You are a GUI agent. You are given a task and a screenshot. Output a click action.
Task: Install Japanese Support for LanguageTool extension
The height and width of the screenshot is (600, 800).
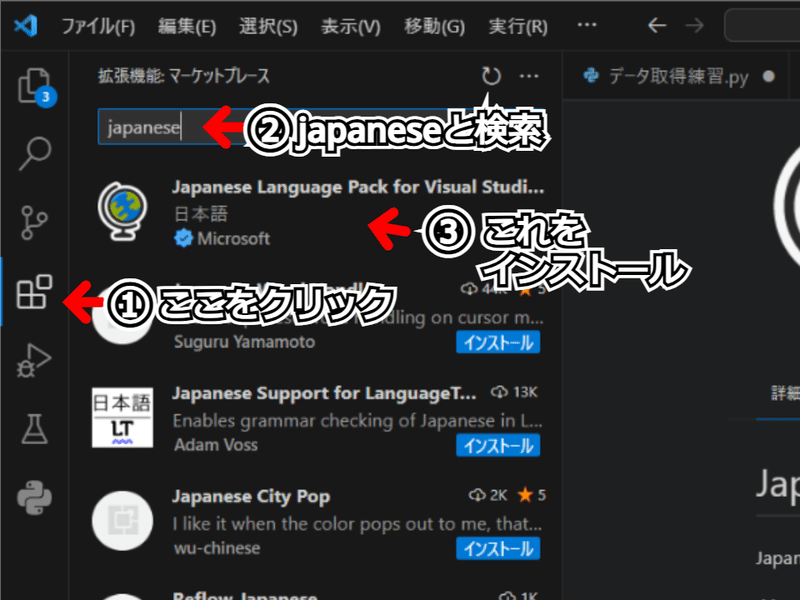click(498, 446)
